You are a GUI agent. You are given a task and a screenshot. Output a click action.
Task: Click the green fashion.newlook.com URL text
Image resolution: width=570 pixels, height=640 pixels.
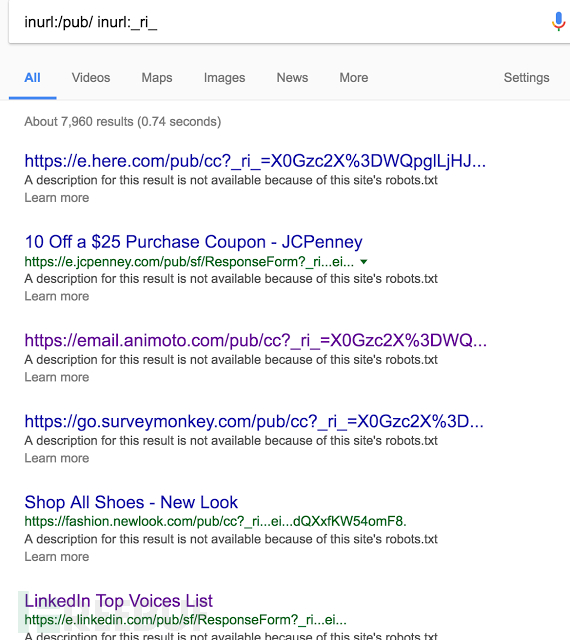click(x=216, y=521)
